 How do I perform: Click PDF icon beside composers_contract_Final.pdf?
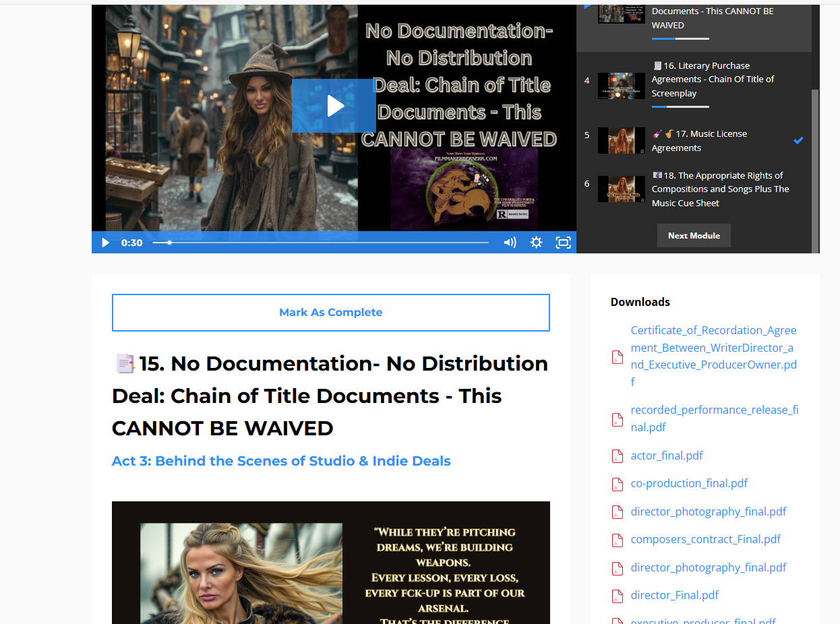click(617, 540)
